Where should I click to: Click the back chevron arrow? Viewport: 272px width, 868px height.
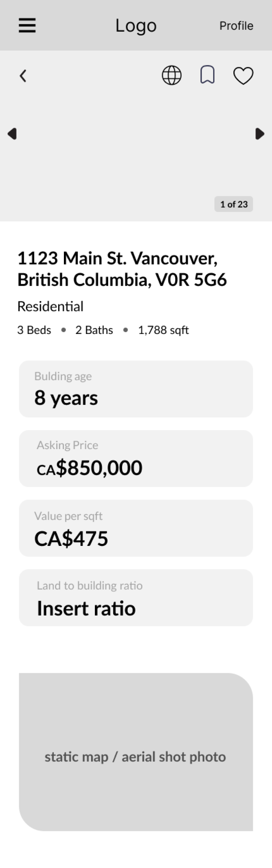(x=23, y=76)
